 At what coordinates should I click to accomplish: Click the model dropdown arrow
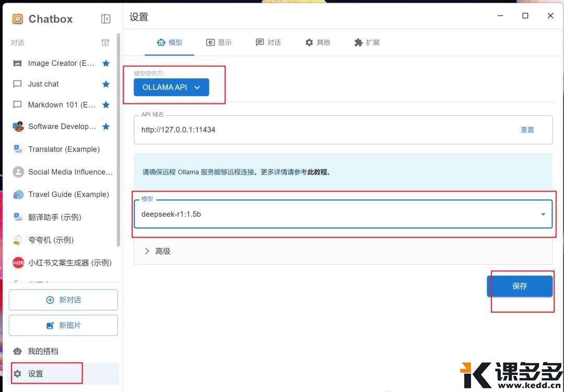point(543,215)
